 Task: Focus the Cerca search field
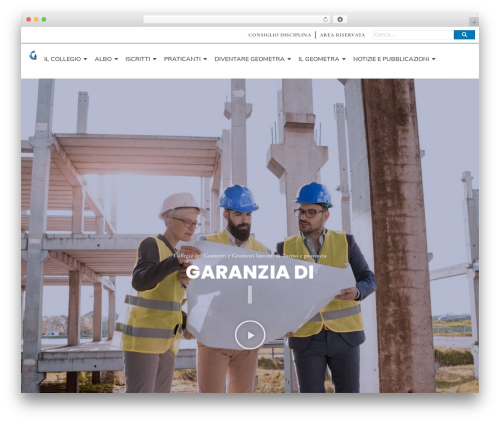[x=413, y=35]
